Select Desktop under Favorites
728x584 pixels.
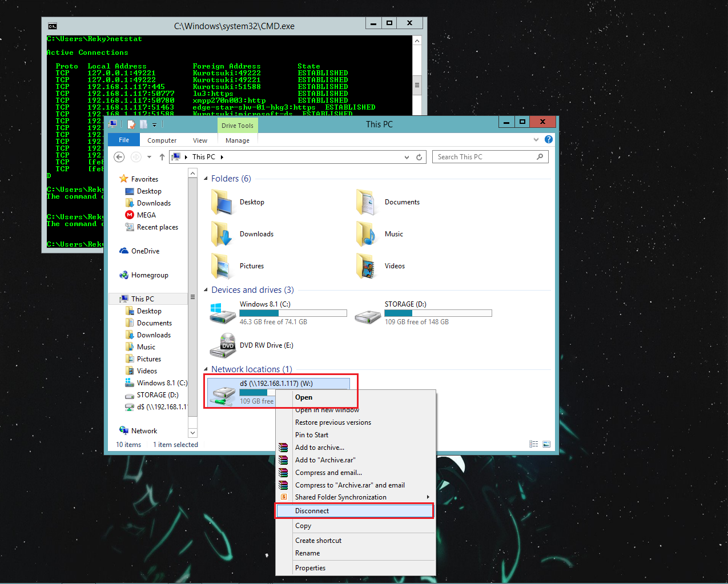(x=149, y=191)
